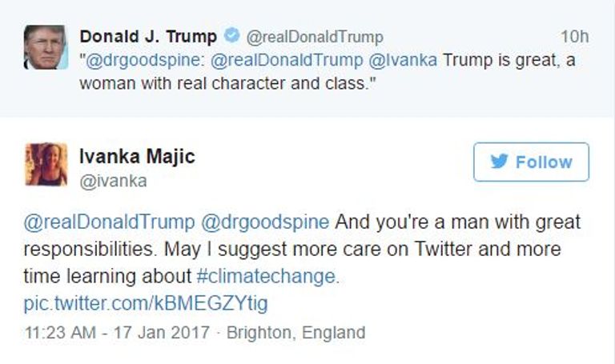
Task: Open Donald J. Trump's profile photo
Action: click(x=44, y=47)
